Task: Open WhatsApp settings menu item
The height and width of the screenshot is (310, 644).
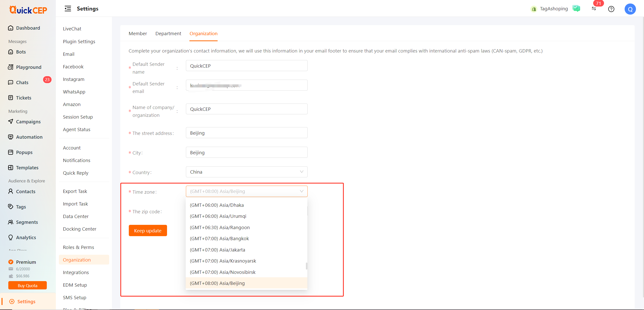Action: [x=74, y=92]
